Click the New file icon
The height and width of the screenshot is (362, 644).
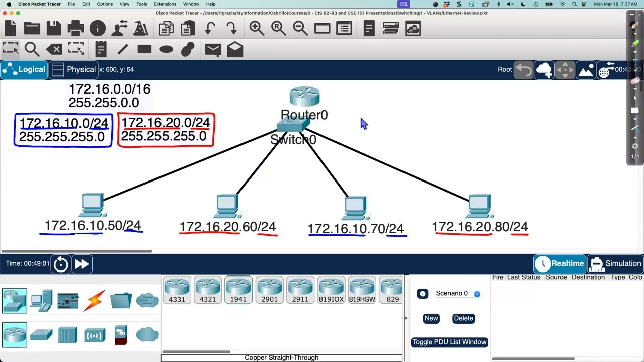pyautogui.click(x=10, y=29)
